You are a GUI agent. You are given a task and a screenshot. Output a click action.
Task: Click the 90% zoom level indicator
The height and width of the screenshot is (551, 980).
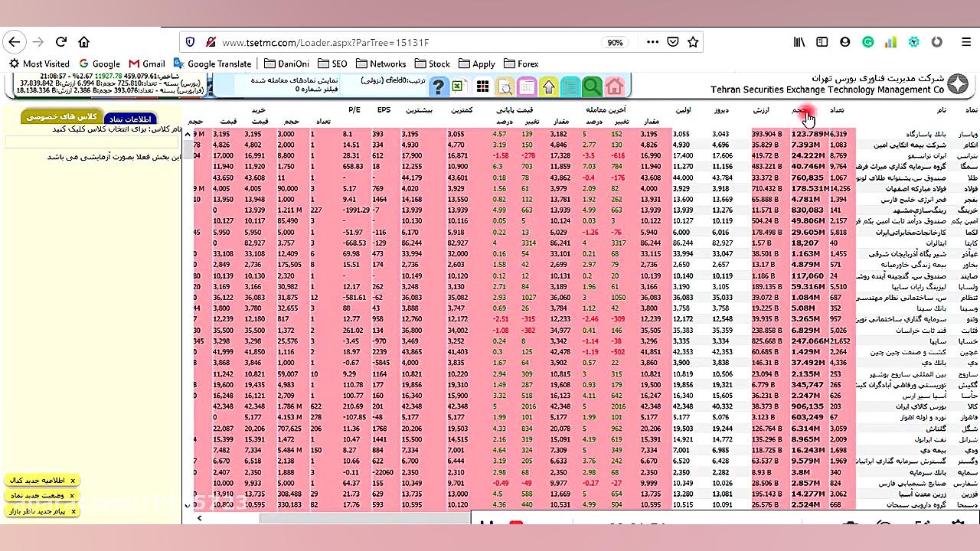pos(615,43)
